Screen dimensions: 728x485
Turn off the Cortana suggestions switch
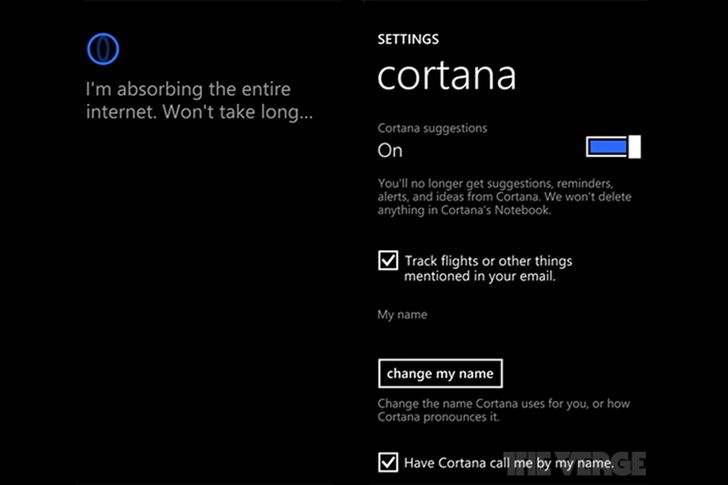(612, 148)
